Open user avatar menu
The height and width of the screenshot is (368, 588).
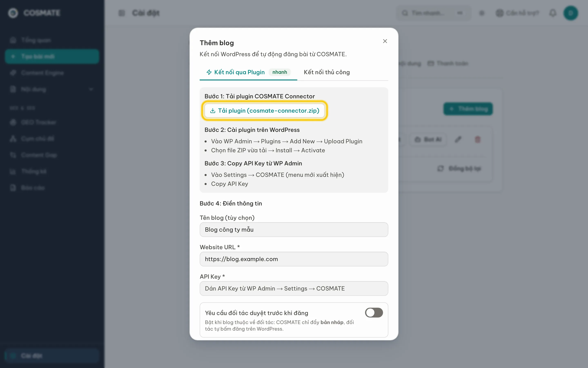point(570,13)
